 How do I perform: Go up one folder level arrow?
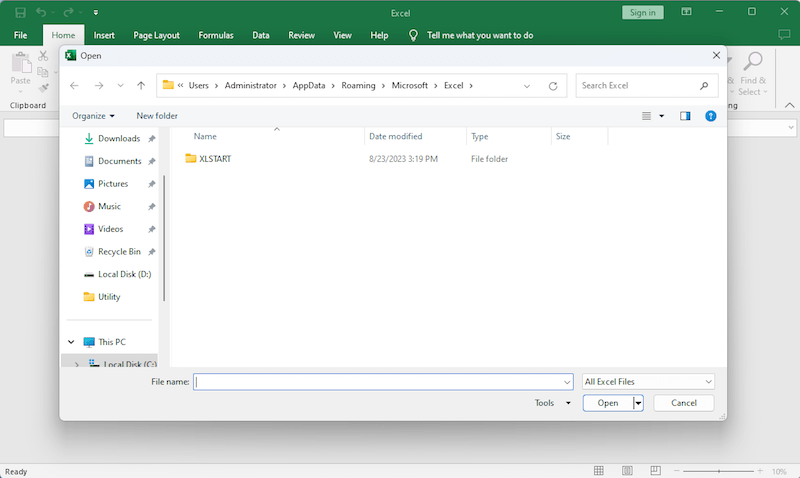[x=141, y=86]
